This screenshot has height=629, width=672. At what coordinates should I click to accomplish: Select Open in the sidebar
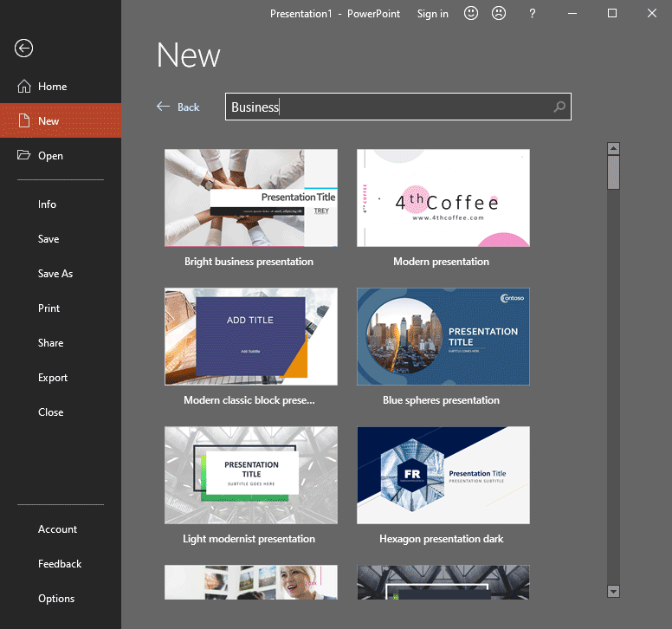50,156
